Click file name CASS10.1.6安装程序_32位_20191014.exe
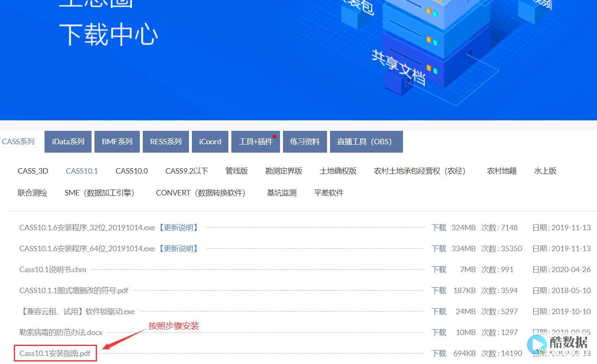 [87, 228]
